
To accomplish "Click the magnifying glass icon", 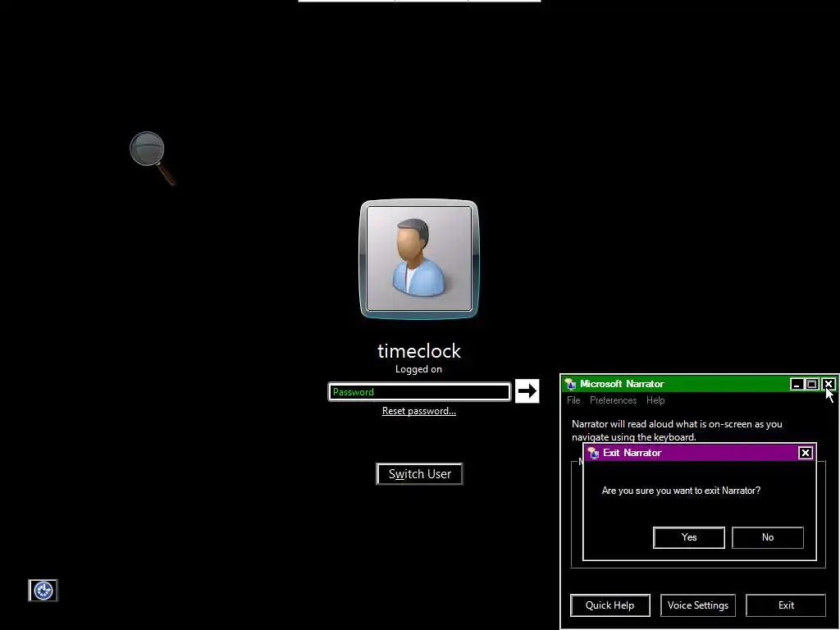I will point(153,158).
